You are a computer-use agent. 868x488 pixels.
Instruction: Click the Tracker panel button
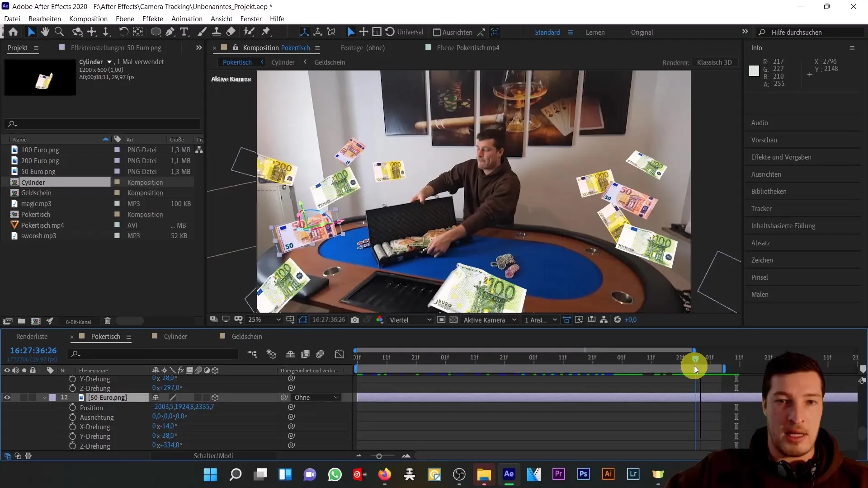(x=762, y=208)
